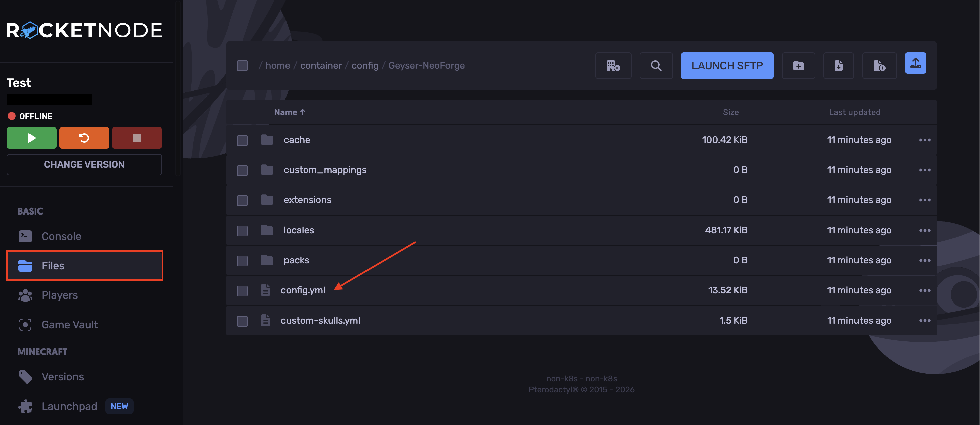Screen dimensions: 980x425
Task: Click the orange restart server button
Action: coord(84,138)
